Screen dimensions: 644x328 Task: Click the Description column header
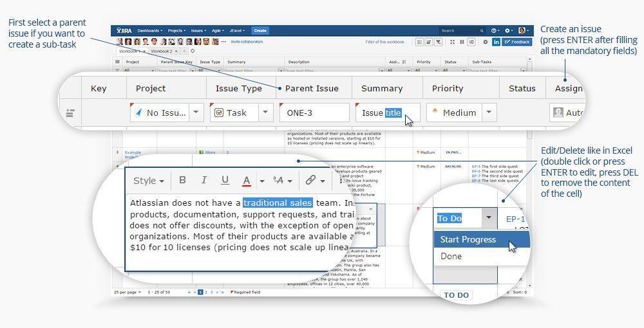click(299, 62)
